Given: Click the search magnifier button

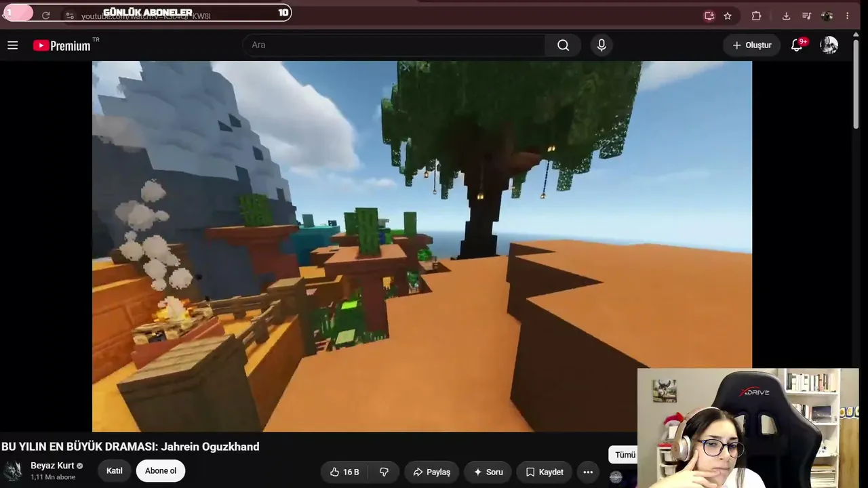Looking at the screenshot, I should click(563, 45).
